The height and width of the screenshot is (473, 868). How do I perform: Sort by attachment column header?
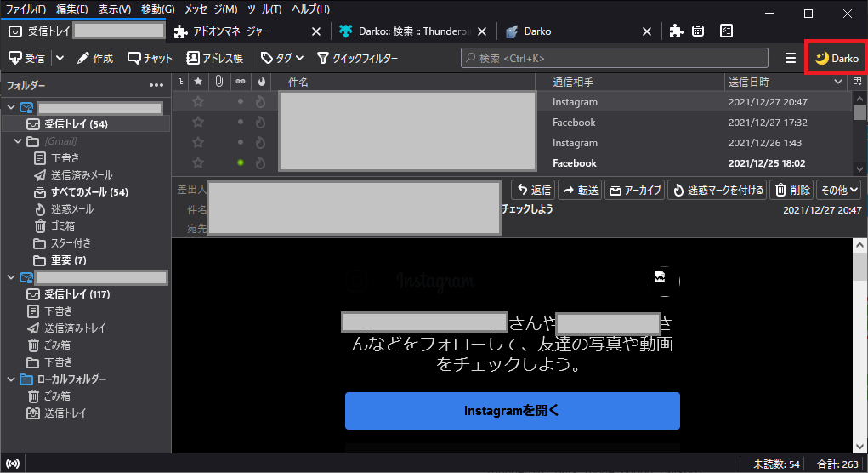pos(219,82)
